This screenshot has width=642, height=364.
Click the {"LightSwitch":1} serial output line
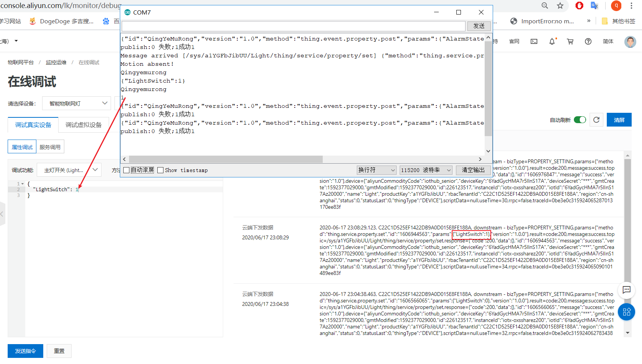[153, 81]
